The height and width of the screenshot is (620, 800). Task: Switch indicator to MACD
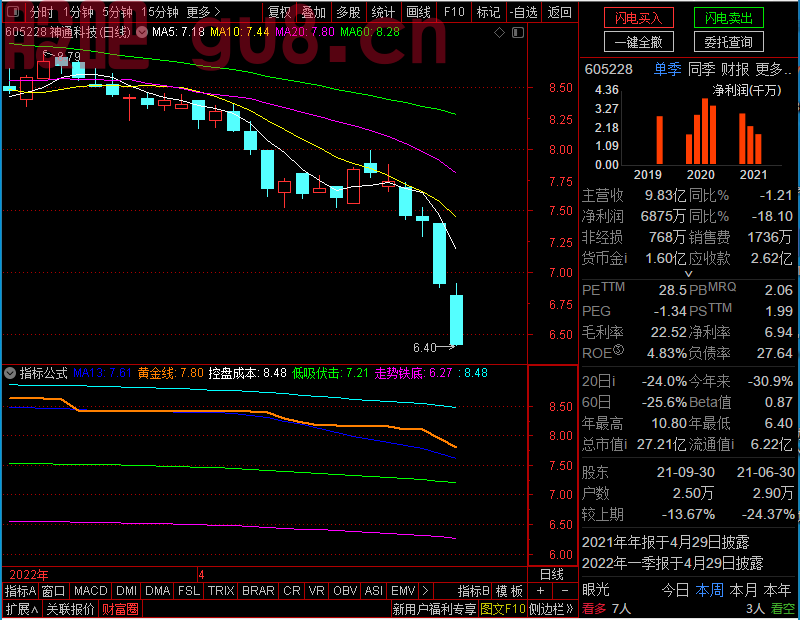click(x=90, y=591)
